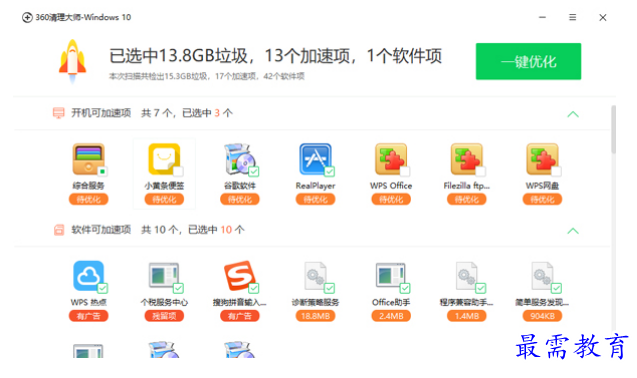This screenshot has width=637, height=378.
Task: Check the Filezilla ftp checkbox
Action: [x=481, y=172]
